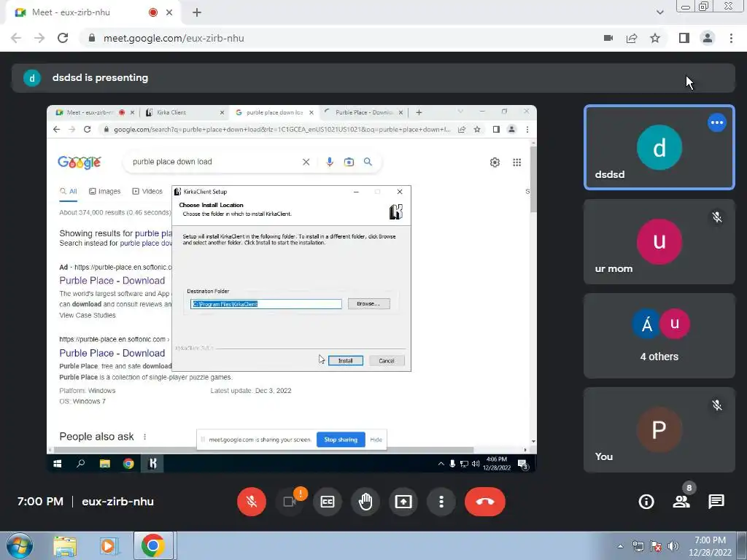
Task: Turn on the camera button
Action: [289, 502]
